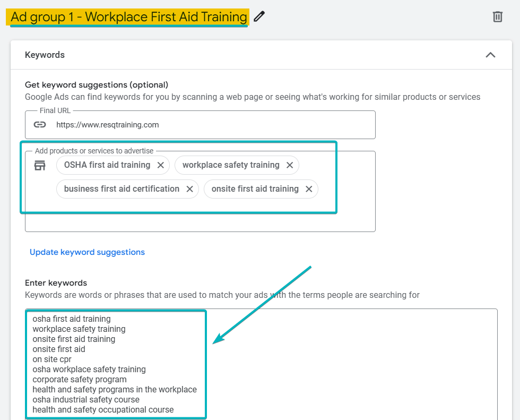Collapse the Keywords section with the chevron
520x420 pixels.
(490, 55)
